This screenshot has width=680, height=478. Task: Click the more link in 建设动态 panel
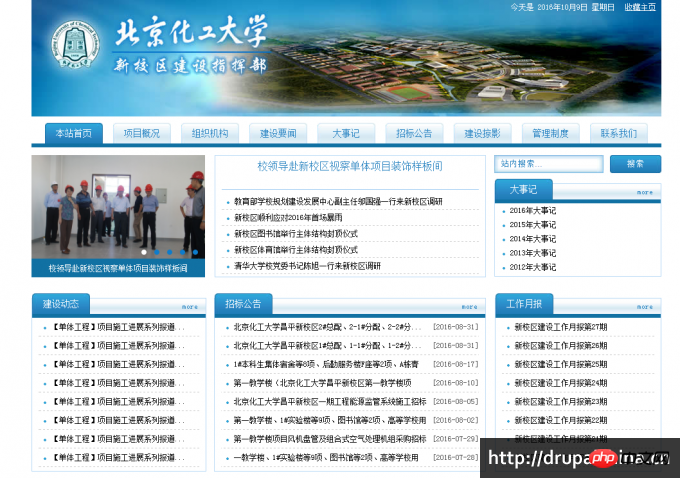click(x=190, y=307)
